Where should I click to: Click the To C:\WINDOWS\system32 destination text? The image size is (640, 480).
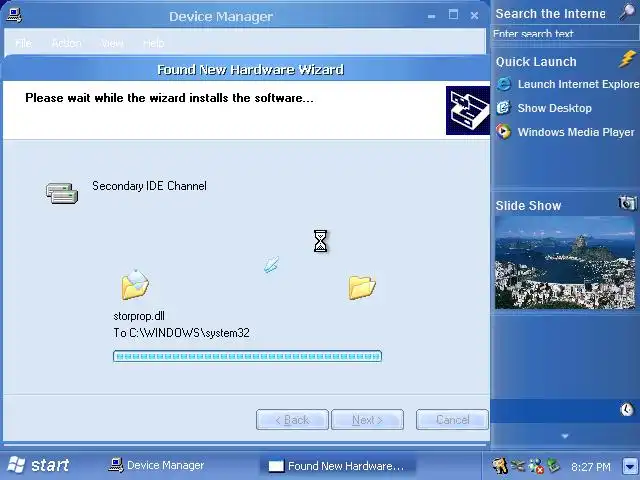coord(181,333)
